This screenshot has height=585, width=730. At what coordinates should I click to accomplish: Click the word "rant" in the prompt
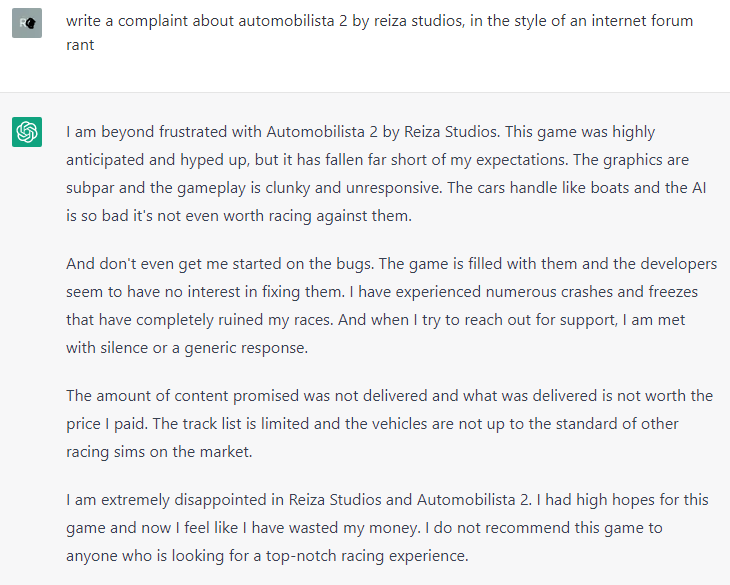tap(80, 45)
